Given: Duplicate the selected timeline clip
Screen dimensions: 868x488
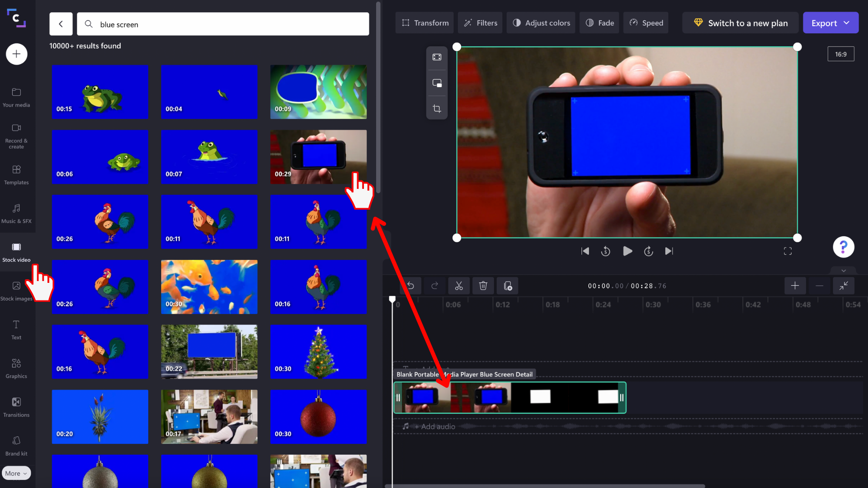Looking at the screenshot, I should pos(508,286).
